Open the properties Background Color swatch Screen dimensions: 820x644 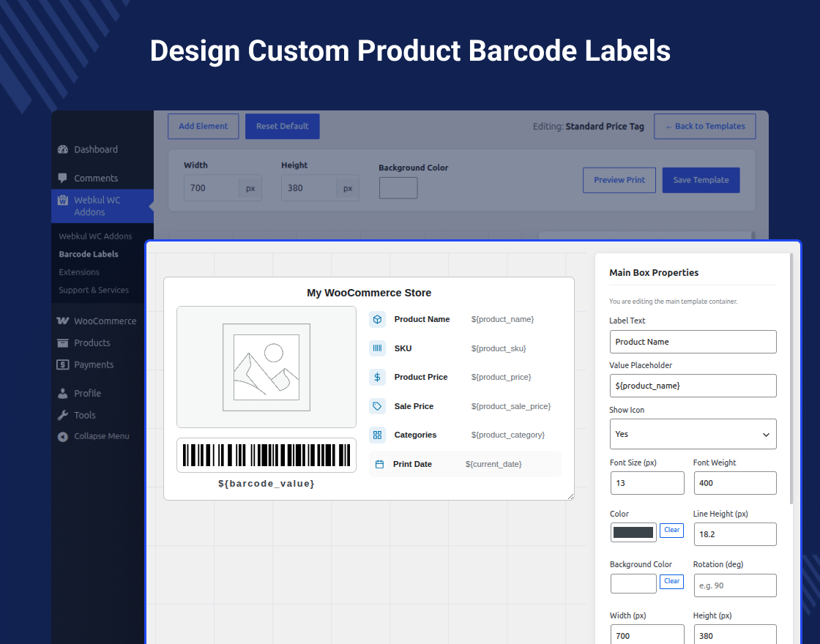(x=633, y=584)
